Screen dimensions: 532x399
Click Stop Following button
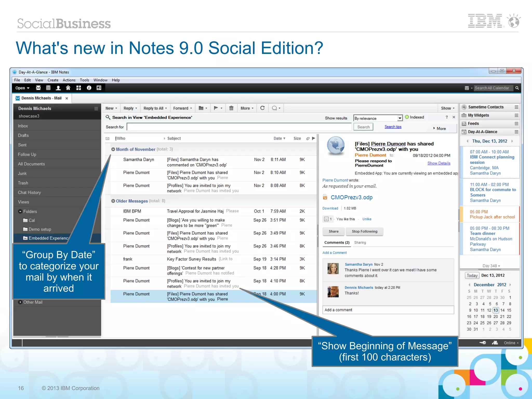click(364, 231)
